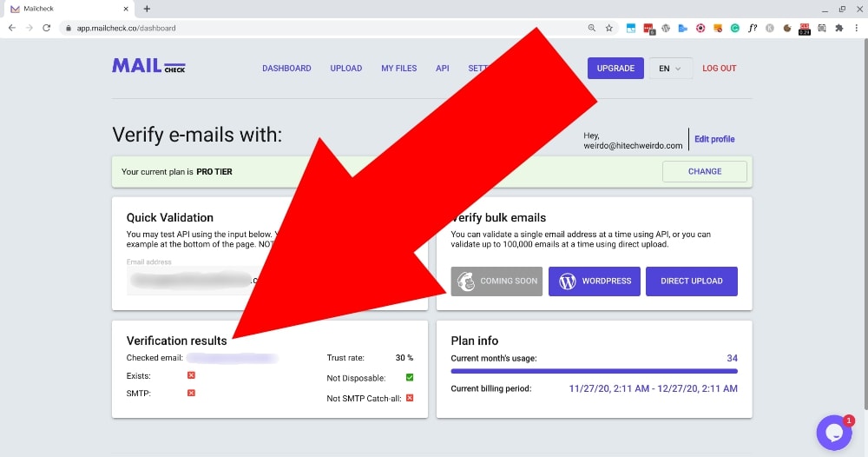Open the DASHBOARD nav item
The height and width of the screenshot is (457, 868).
point(286,68)
